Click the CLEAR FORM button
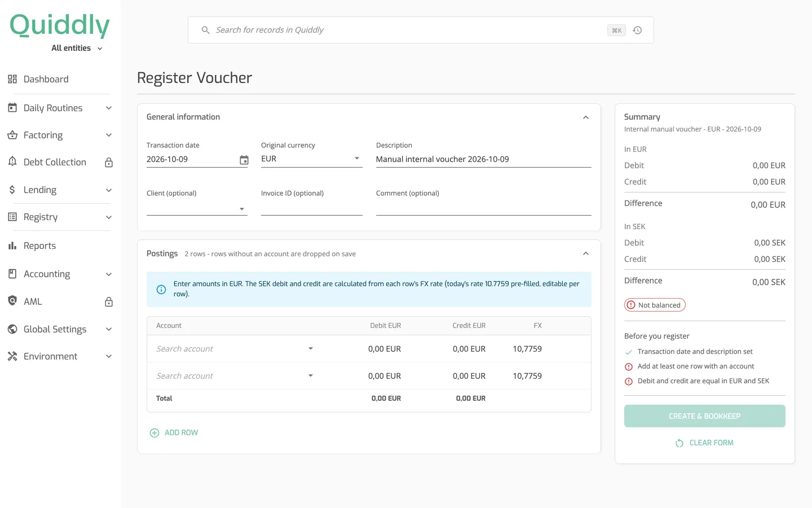 (704, 443)
